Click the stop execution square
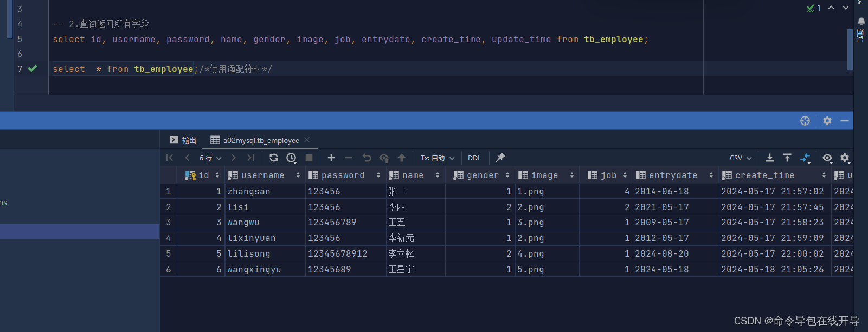 [x=309, y=158]
